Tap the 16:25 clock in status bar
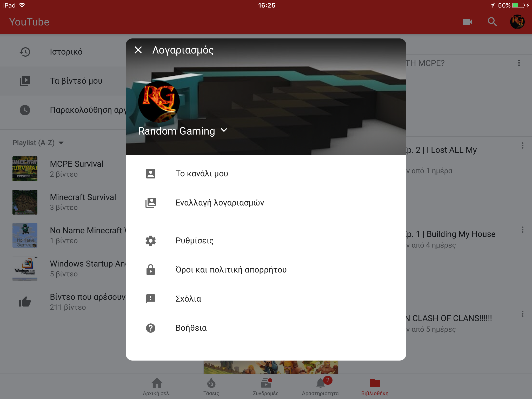Screen dimensions: 532x399 267,5
